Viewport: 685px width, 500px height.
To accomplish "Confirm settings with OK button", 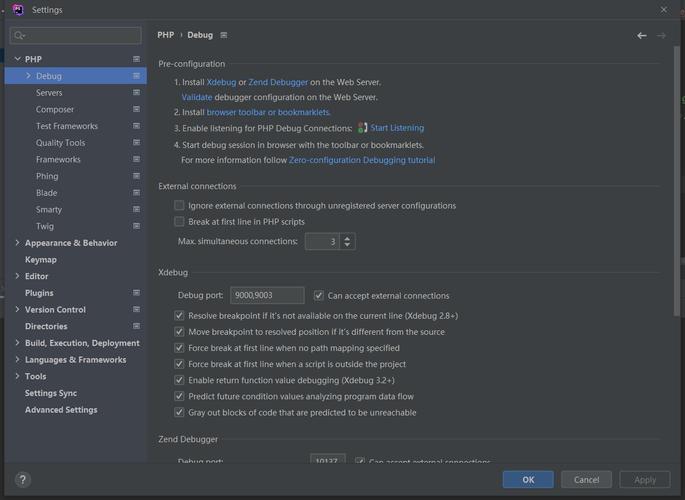I will point(528,479).
